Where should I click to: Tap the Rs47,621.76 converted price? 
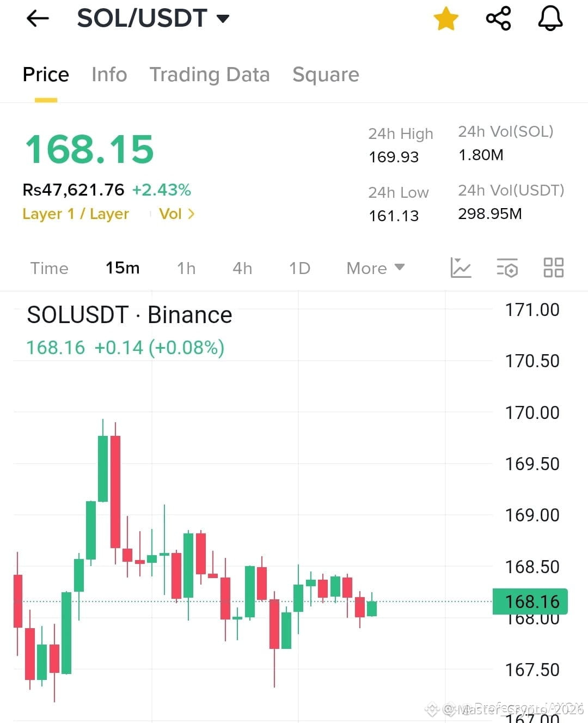coord(73,190)
